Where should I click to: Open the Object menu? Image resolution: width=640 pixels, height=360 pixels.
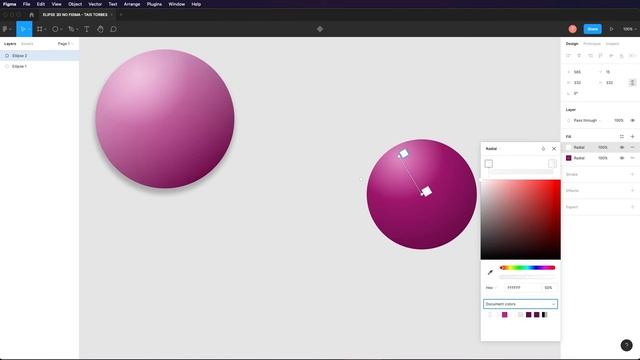click(x=75, y=4)
